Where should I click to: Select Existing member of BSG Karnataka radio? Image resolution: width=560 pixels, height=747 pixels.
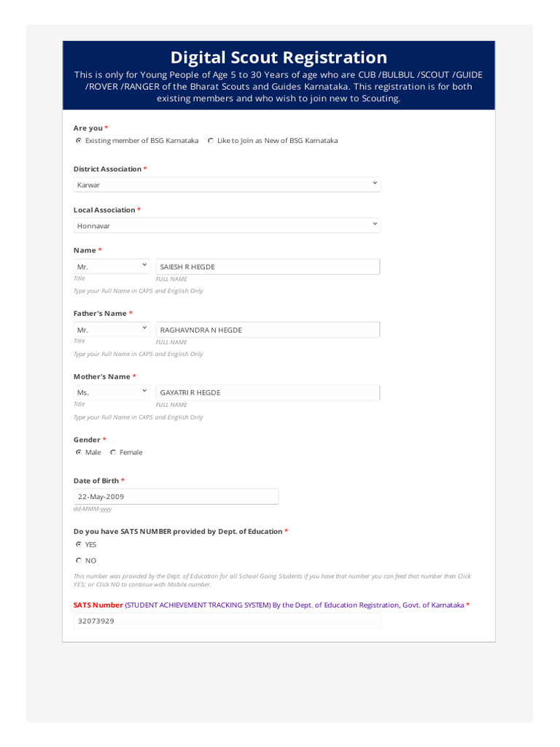79,141
